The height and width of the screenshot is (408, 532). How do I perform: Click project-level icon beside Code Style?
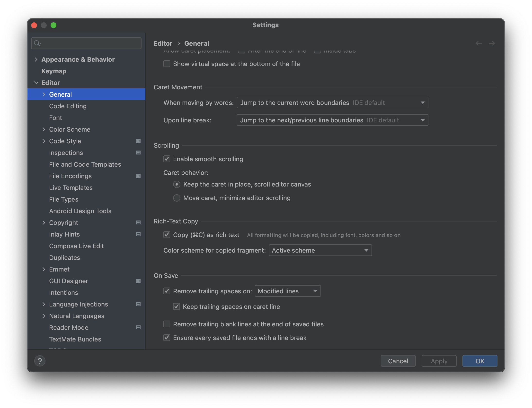[138, 141]
